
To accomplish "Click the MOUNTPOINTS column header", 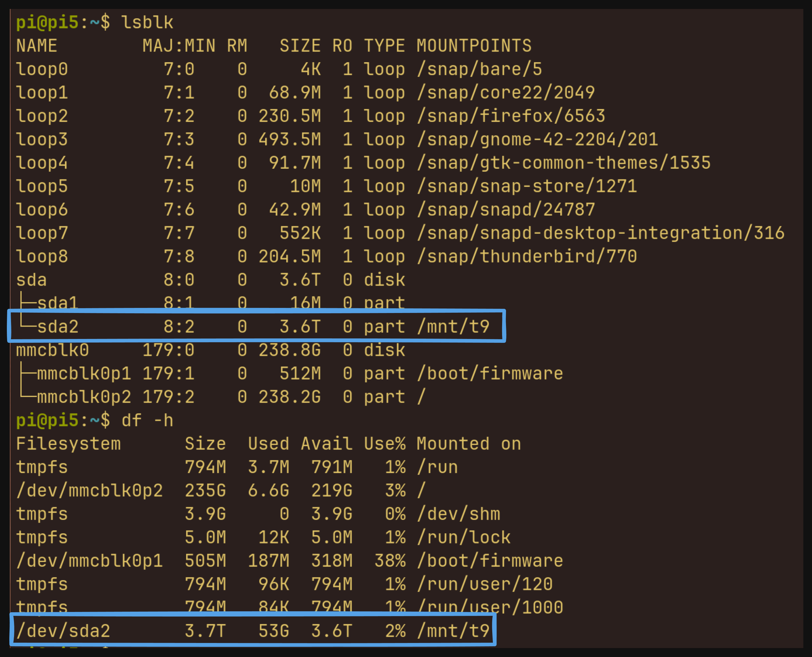I will (474, 46).
